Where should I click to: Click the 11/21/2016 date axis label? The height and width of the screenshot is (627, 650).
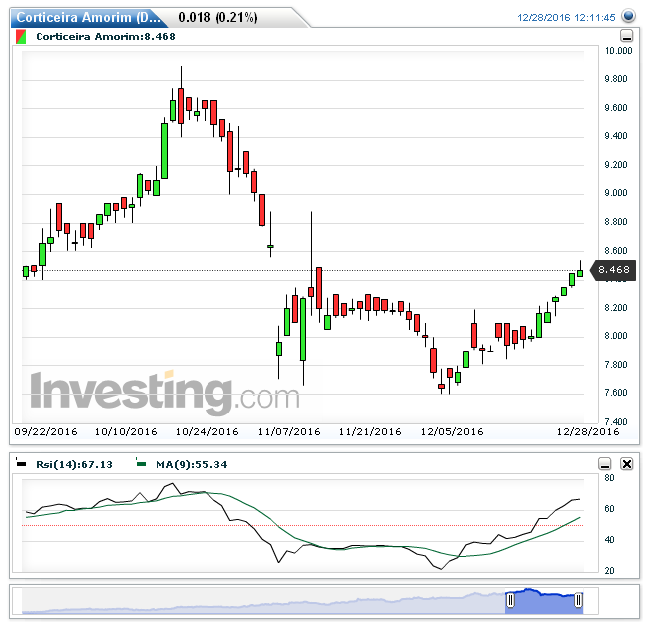coord(370,431)
